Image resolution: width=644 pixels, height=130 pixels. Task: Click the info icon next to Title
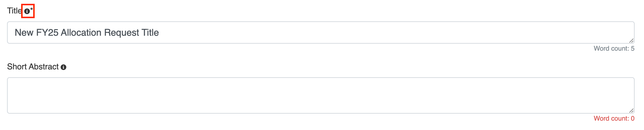[27, 11]
